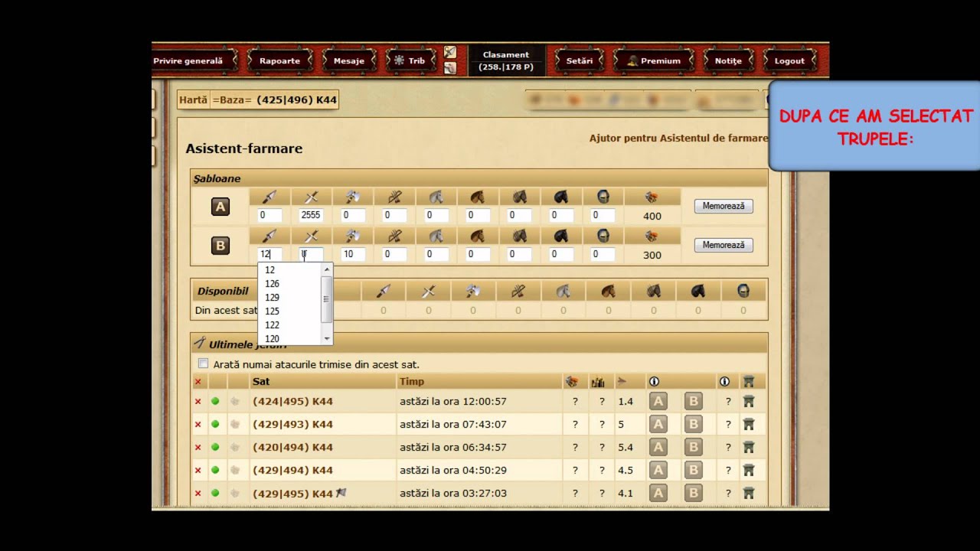
Task: Click light cavalry icon in template A row
Action: click(478, 197)
